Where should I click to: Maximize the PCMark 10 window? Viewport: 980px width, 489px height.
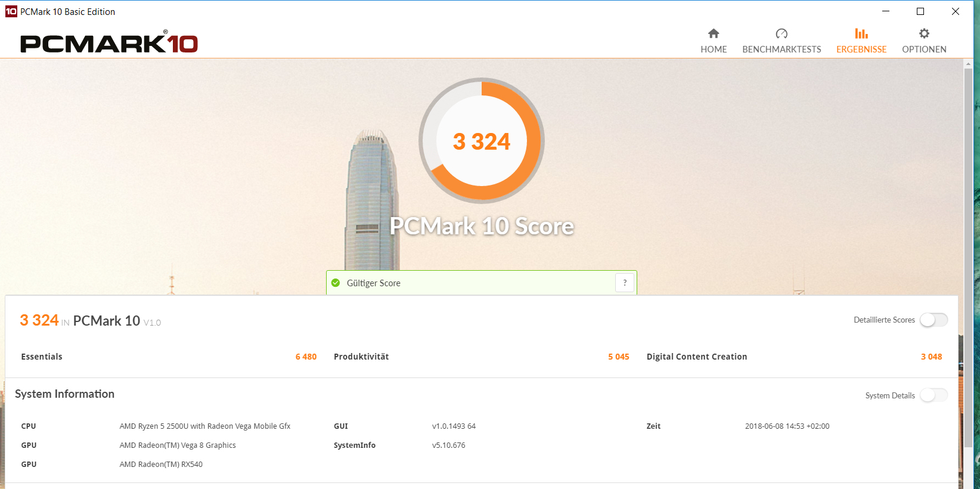(920, 11)
